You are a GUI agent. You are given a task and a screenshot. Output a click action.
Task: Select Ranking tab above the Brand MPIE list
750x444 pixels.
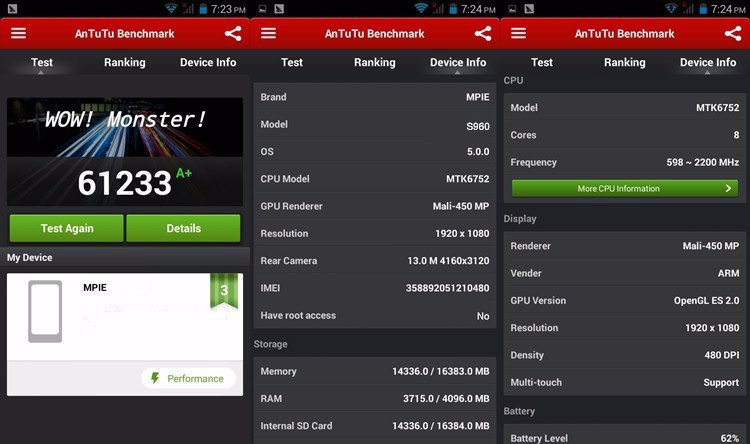click(x=375, y=62)
